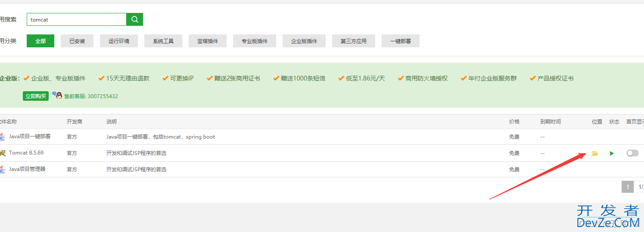The height and width of the screenshot is (232, 644).
Task: Switch to the 已安装 category
Action: 77,41
